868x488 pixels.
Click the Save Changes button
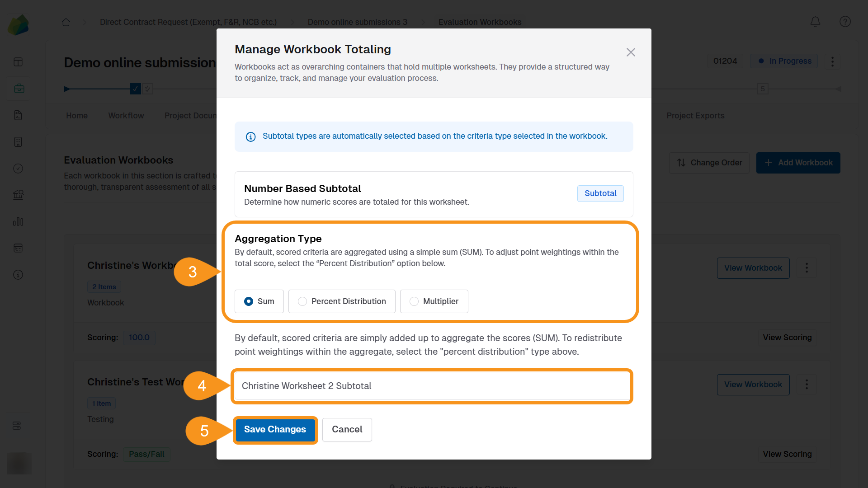click(275, 429)
